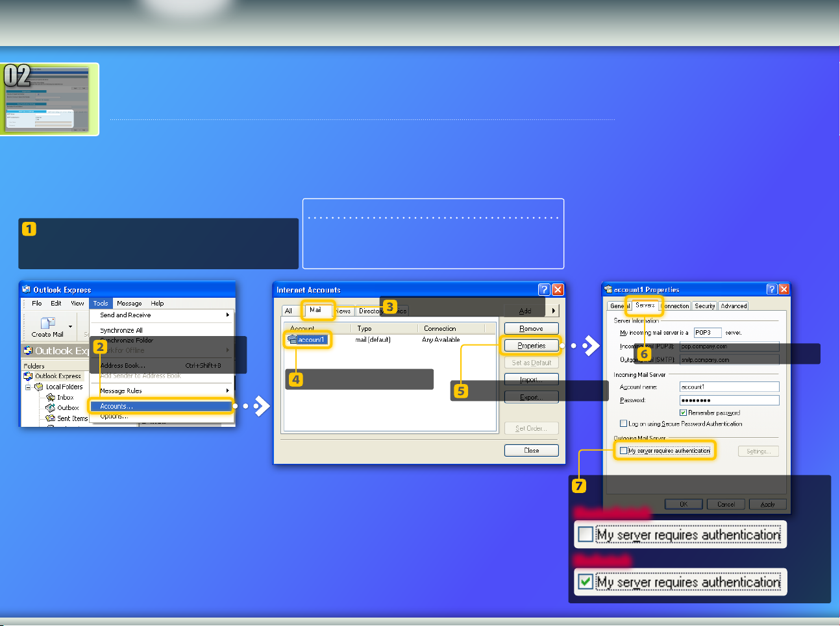Viewport: 840px width, 626px height.
Task: Click the Type column header
Action: click(x=385, y=328)
